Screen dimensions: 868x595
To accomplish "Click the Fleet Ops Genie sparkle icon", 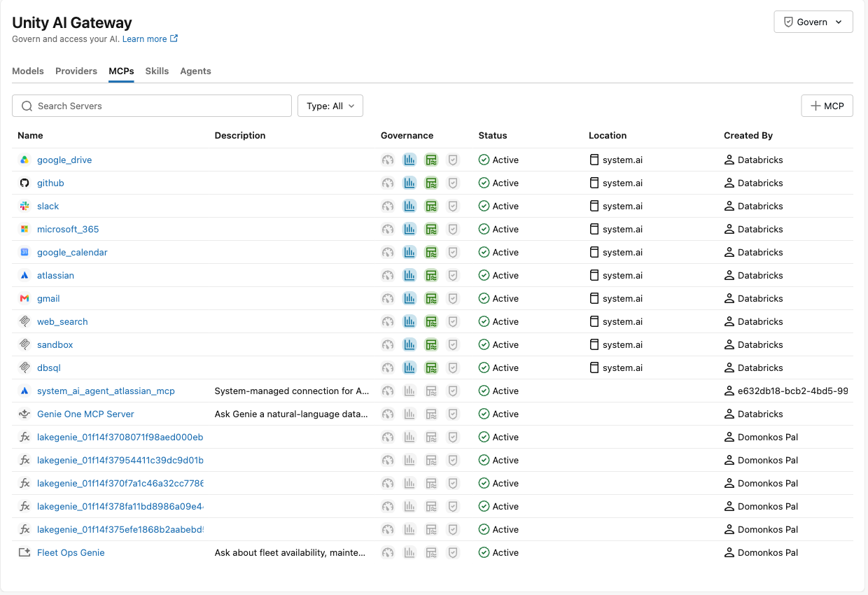I will coord(24,552).
